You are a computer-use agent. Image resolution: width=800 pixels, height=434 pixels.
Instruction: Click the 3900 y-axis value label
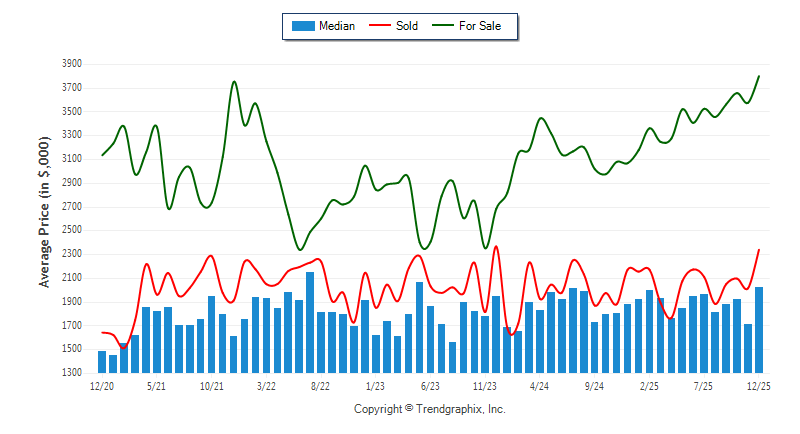coord(71,64)
